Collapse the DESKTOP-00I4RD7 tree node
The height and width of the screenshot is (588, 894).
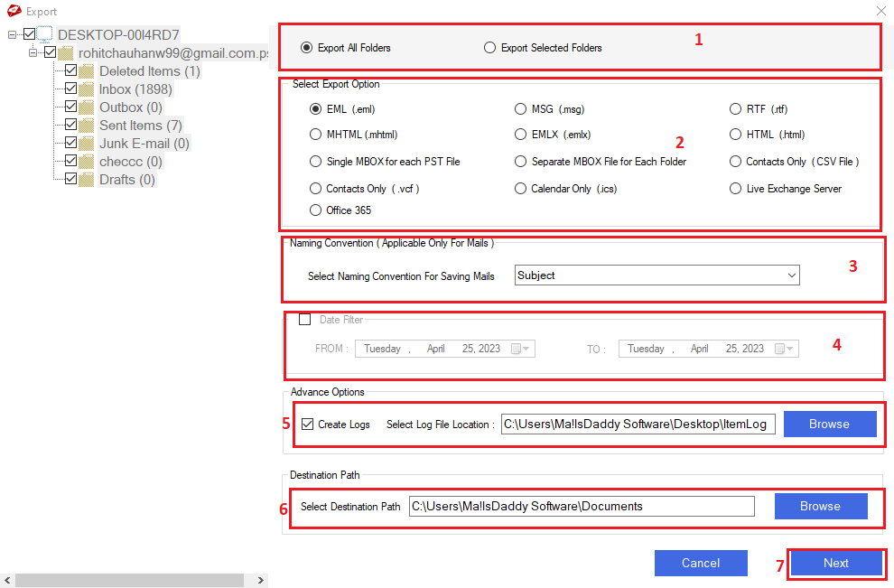point(13,35)
